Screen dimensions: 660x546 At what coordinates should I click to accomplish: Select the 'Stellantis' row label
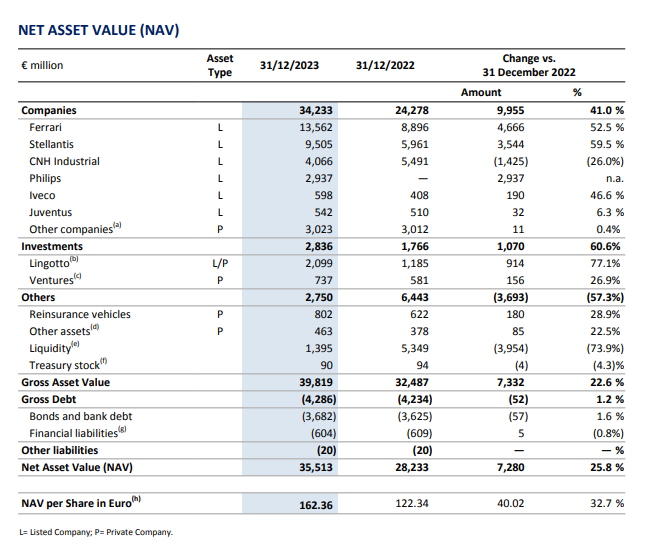51,144
